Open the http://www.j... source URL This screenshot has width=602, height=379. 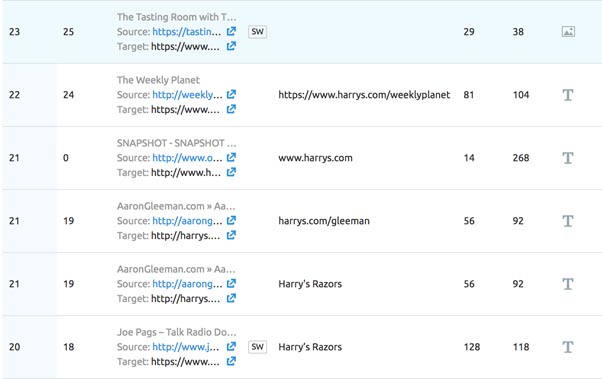click(186, 347)
